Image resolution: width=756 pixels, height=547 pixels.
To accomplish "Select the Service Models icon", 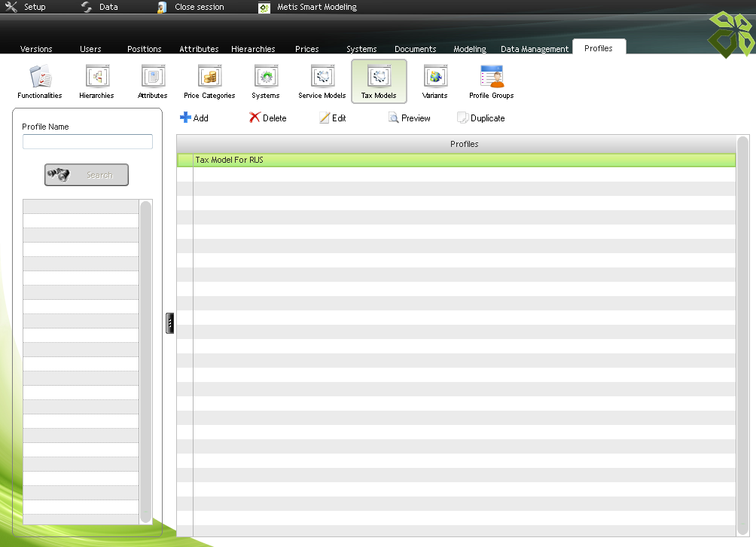I will (x=322, y=81).
